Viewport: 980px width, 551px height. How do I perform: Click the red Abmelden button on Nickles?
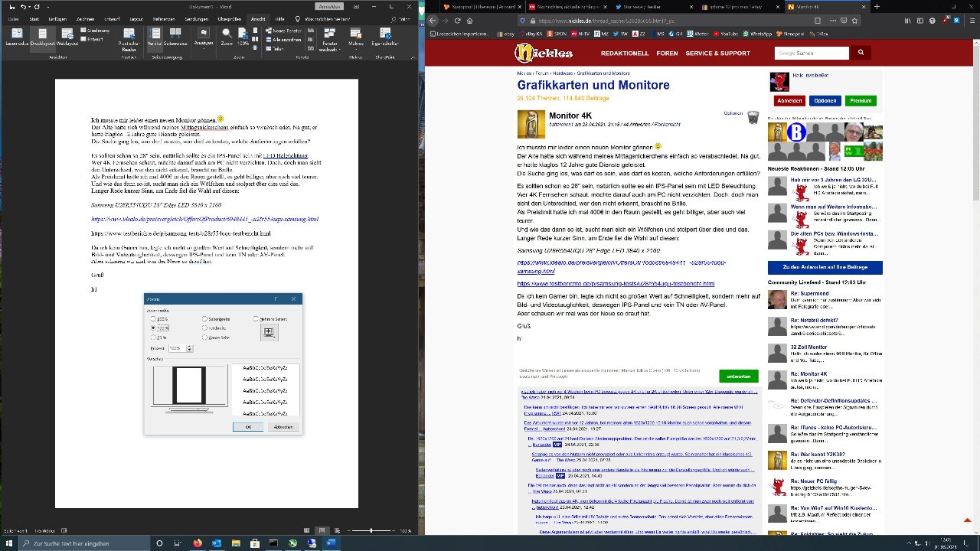tap(789, 100)
